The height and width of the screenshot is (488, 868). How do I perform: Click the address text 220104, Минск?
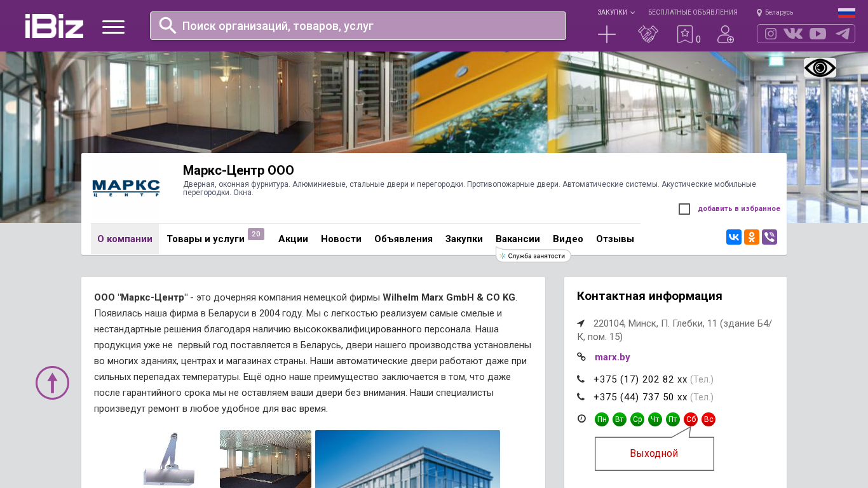674,330
